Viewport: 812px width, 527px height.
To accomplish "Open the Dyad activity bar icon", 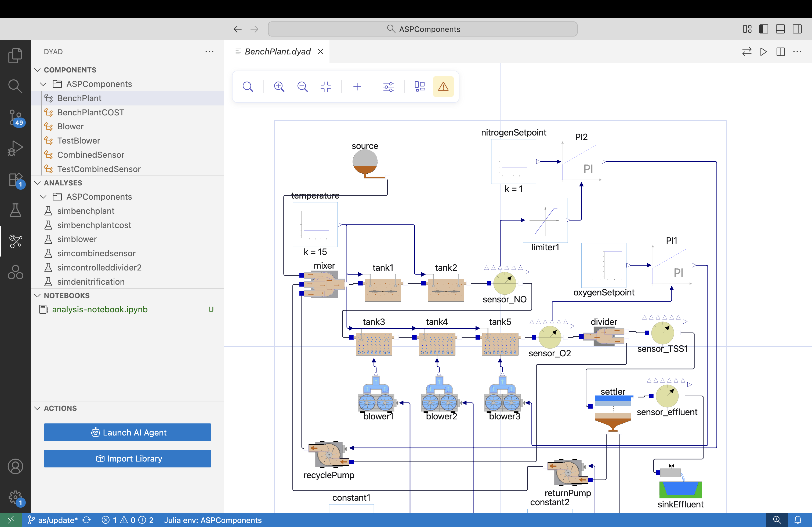I will coord(15,241).
